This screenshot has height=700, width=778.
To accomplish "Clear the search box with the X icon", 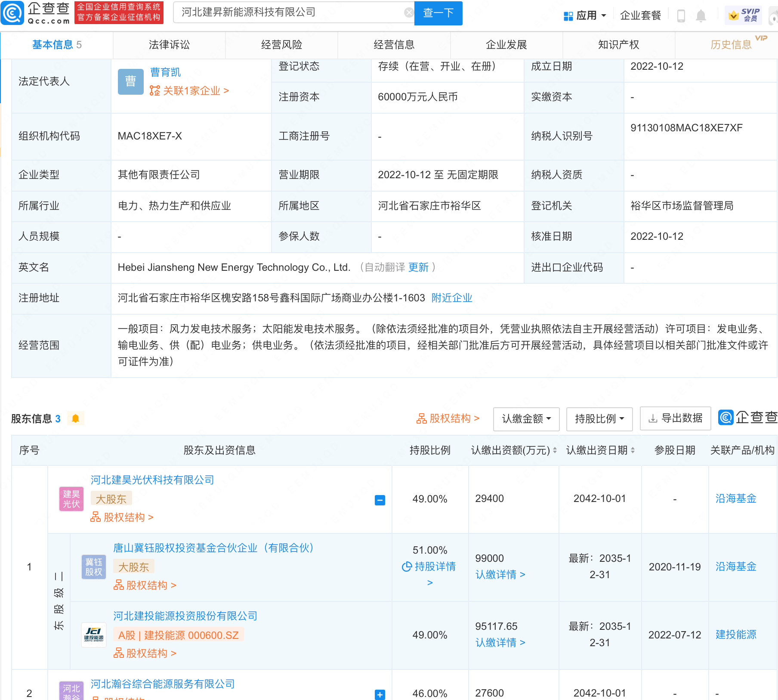I will point(409,12).
